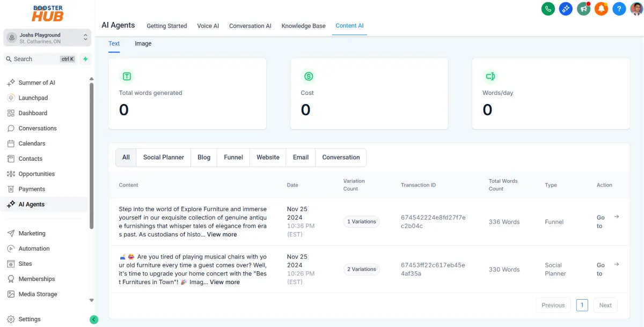Switch to the Image sub-tab
This screenshot has width=644, height=327.
(x=143, y=43)
